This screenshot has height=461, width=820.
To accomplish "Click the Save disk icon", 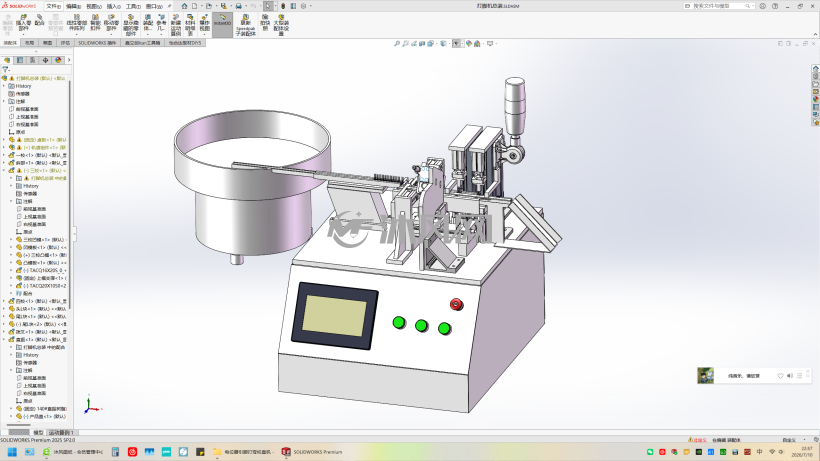I will coord(223,6).
